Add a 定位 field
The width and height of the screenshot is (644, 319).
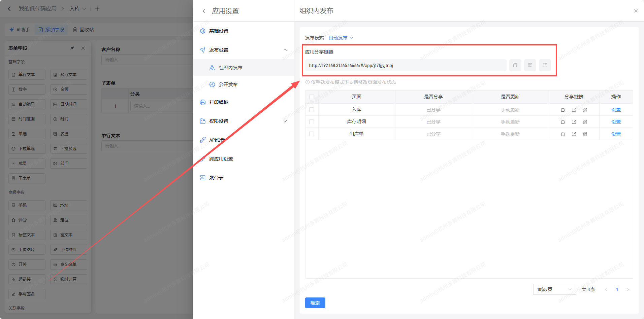click(69, 220)
